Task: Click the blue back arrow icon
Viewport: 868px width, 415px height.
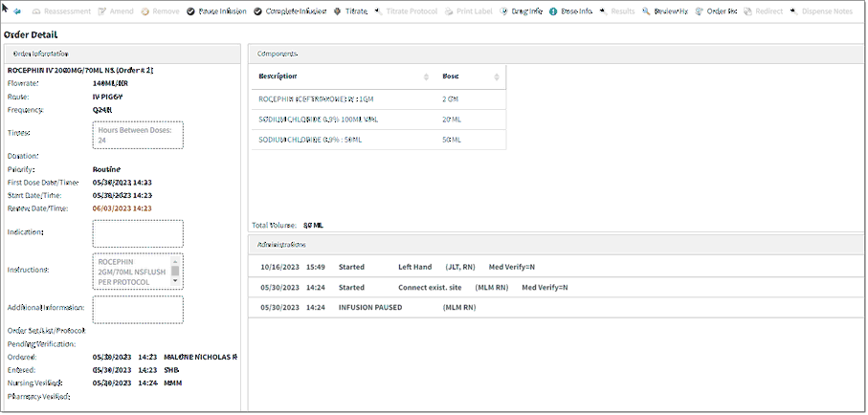Action: click(16, 11)
